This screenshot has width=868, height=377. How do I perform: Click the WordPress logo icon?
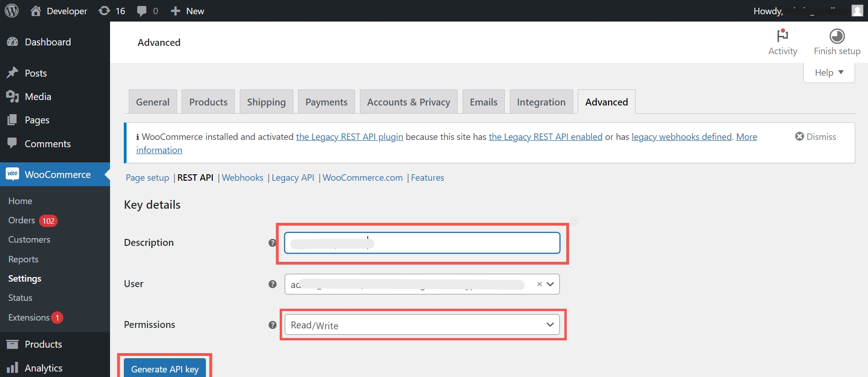point(12,11)
